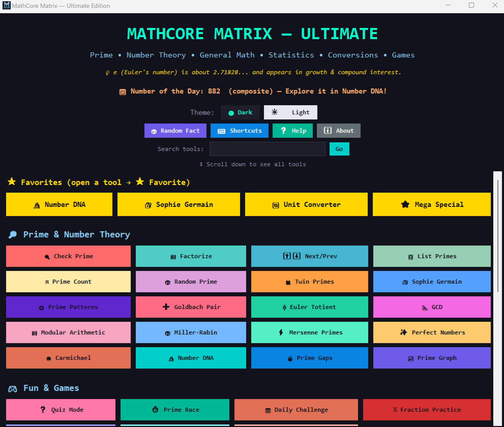Click the Euler's number fact text
This screenshot has width=504, height=427.
point(257,72)
